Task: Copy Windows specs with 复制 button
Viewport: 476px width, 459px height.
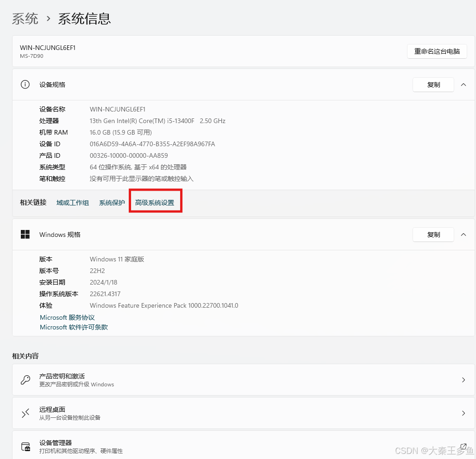Action: (433, 235)
